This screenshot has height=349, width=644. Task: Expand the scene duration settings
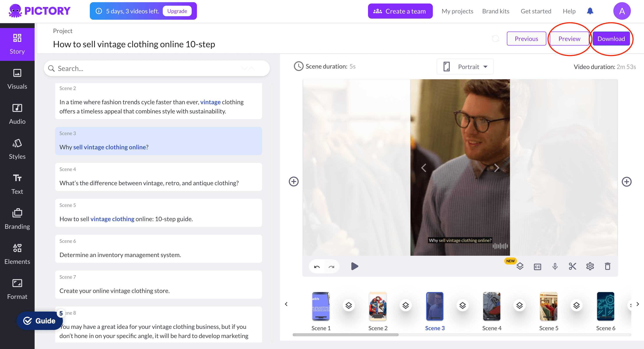click(x=298, y=66)
